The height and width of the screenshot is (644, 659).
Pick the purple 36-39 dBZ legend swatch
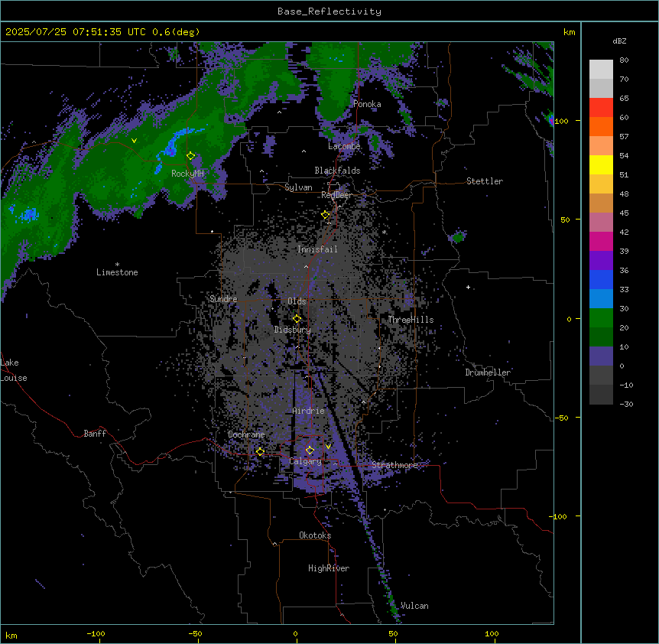pos(601,261)
